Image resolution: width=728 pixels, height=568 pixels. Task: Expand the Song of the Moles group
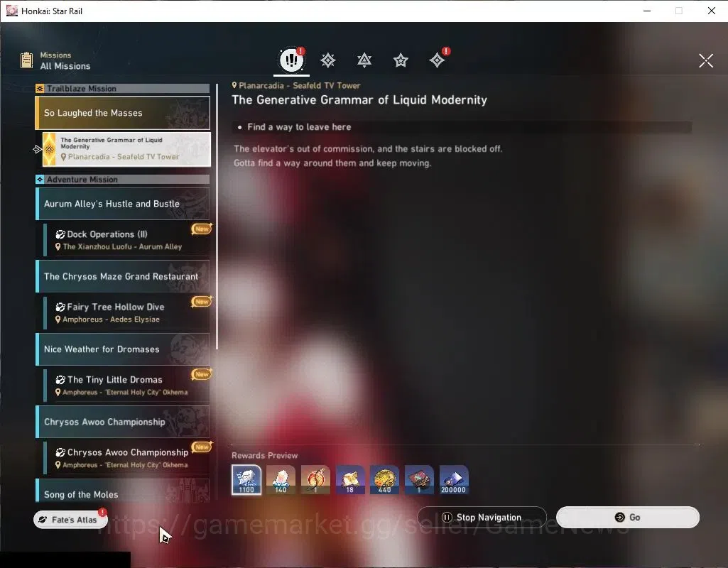[x=123, y=491]
